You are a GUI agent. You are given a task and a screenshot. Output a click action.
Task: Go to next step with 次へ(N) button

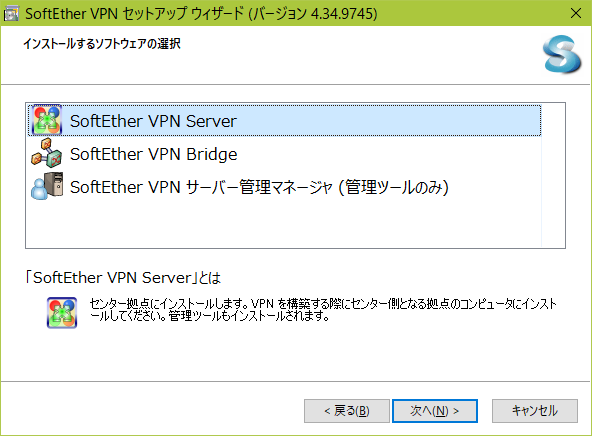(x=435, y=411)
